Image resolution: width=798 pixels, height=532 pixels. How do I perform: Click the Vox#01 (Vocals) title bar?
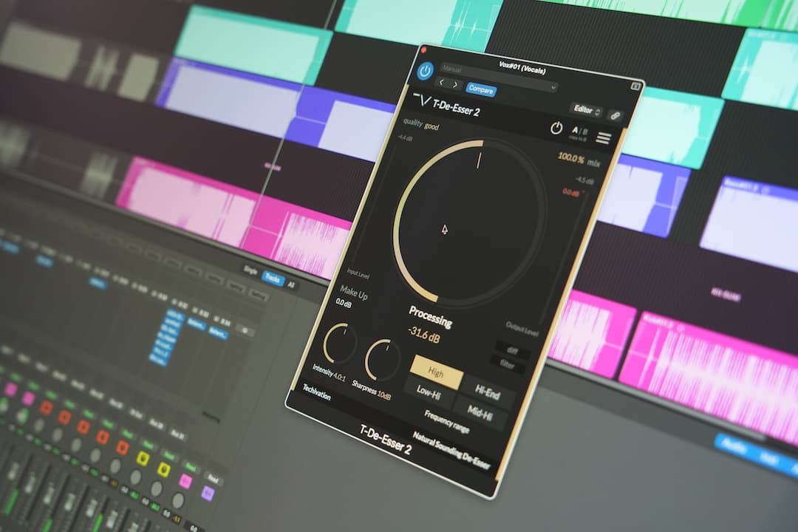522,68
